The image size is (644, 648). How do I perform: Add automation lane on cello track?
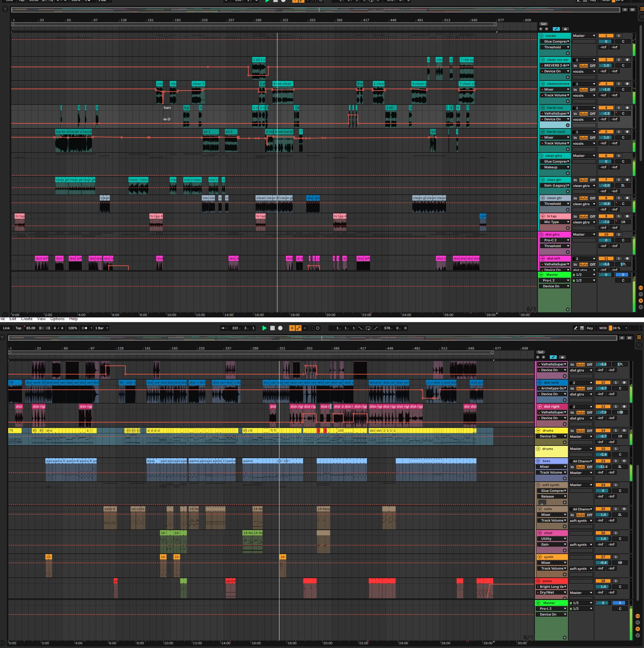click(x=565, y=527)
